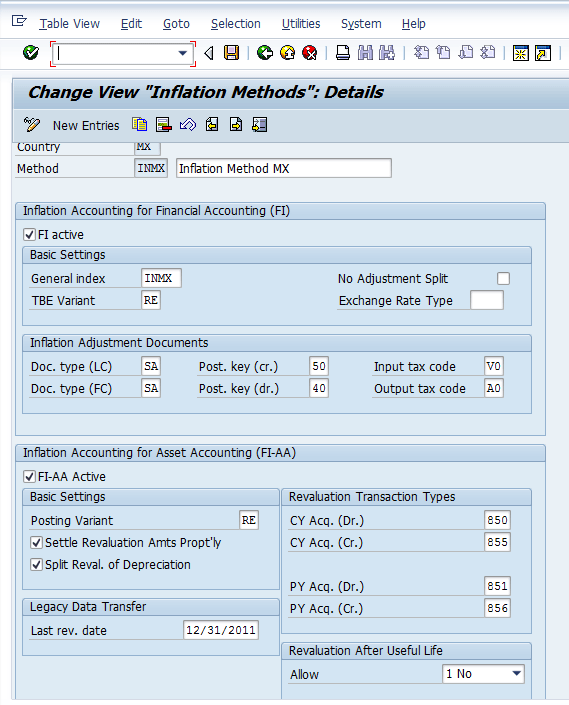Click the binoculars Find icon

[x=365, y=53]
